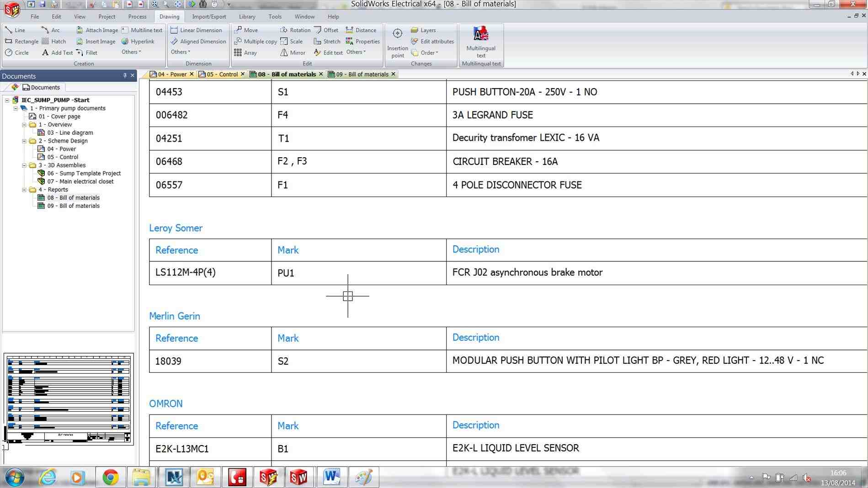Select the Mirror edit tool
This screenshot has height=488, width=868.
point(293,53)
